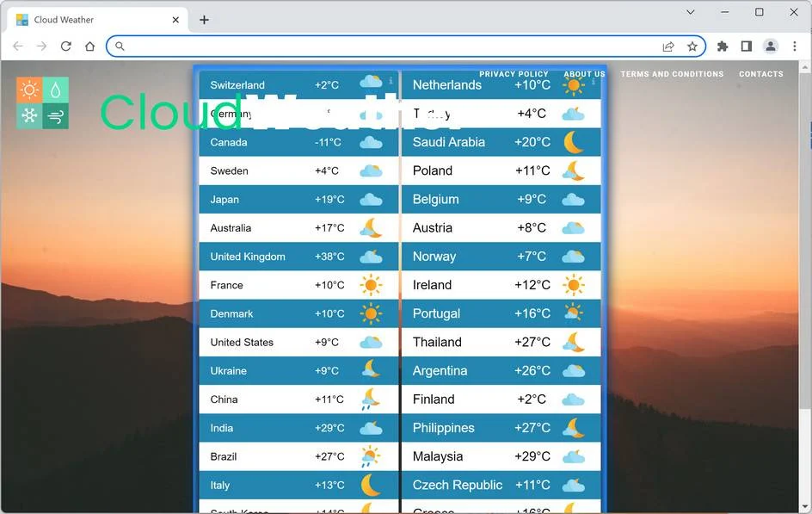Click the scrollbar up arrow

pyautogui.click(x=804, y=67)
